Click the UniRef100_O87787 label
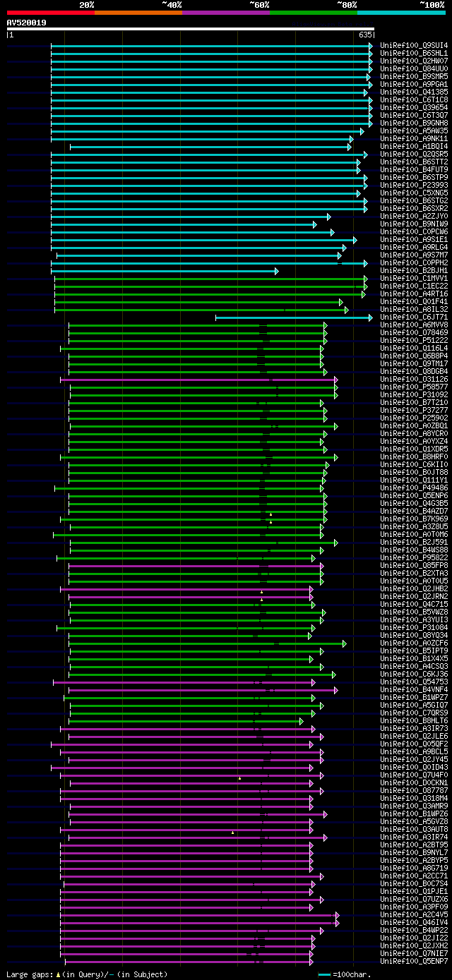 click(x=414, y=791)
